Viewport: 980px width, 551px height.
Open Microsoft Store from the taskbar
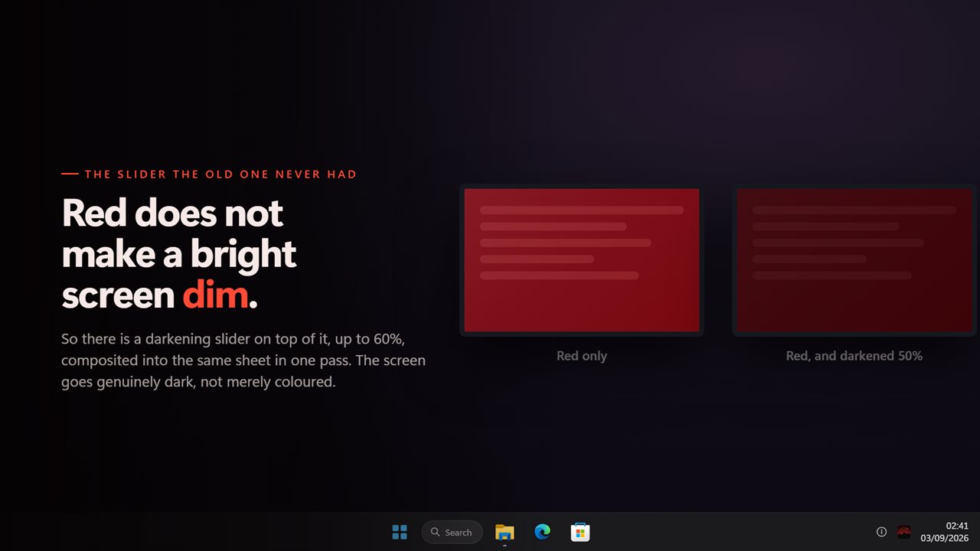pyautogui.click(x=580, y=532)
